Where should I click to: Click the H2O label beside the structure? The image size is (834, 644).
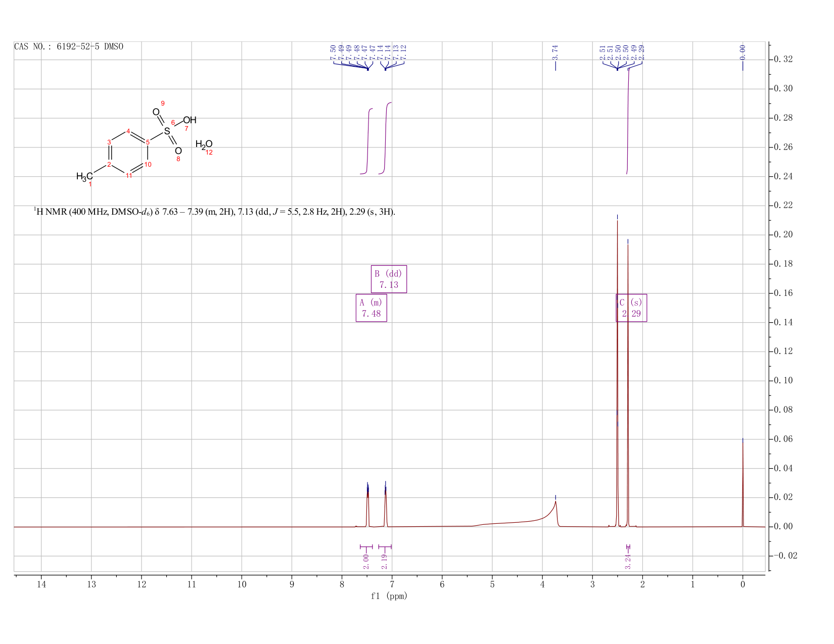(x=204, y=145)
